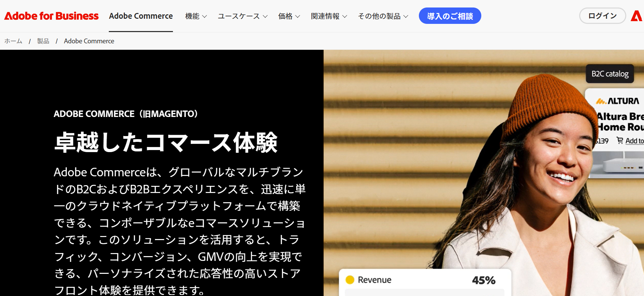Click the red Adobe logo icon

click(637, 16)
